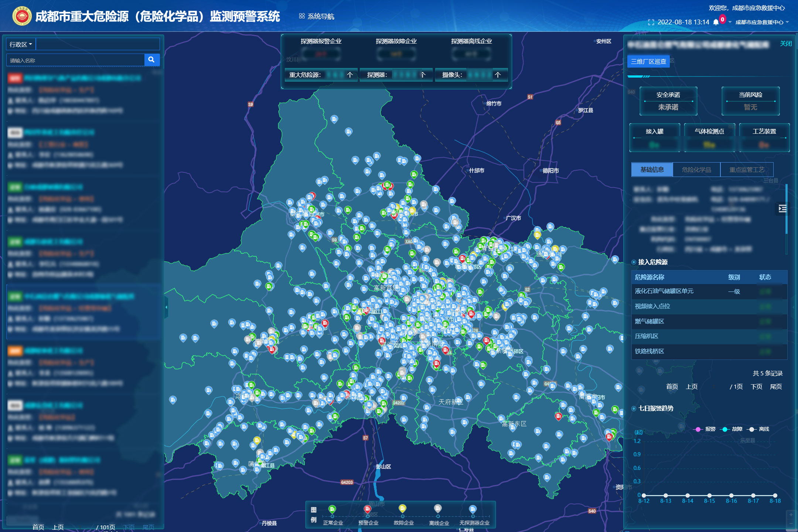Click the yellow 故障企业 legend marker
Viewport: 798px width, 532px height.
coord(402,509)
